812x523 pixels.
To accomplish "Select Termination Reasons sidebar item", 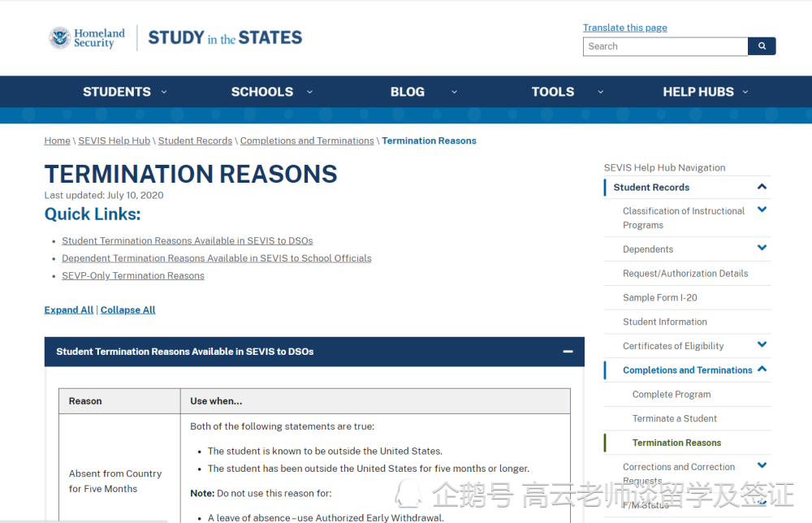I will (676, 443).
